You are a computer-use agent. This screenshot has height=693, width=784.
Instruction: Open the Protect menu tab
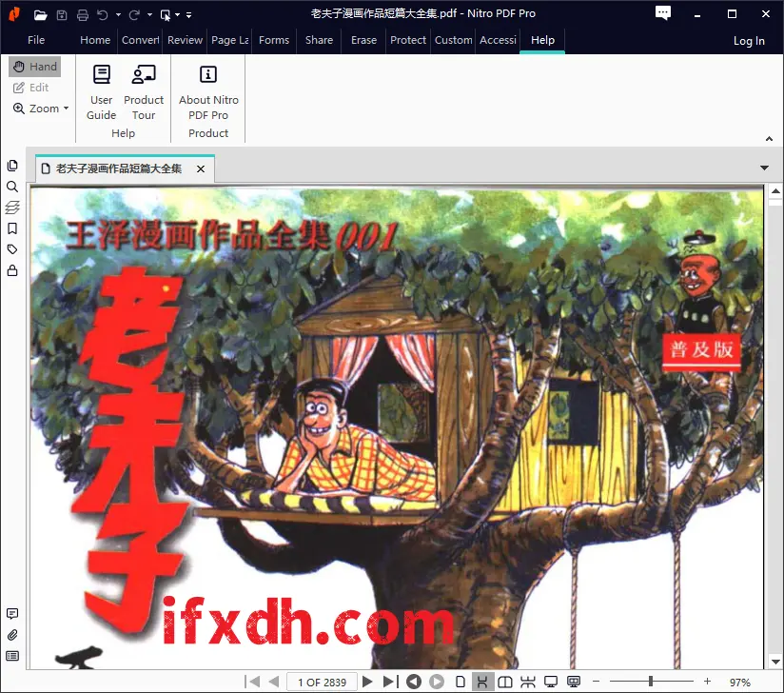click(408, 40)
